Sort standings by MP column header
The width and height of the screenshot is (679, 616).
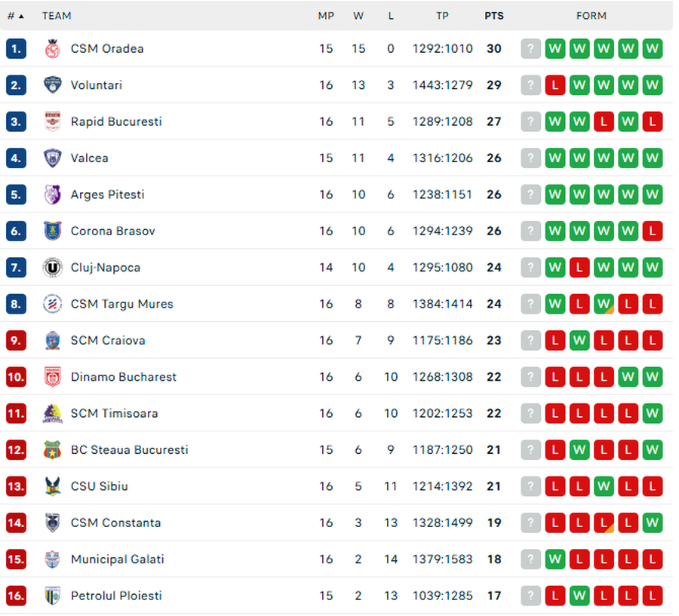(x=326, y=16)
